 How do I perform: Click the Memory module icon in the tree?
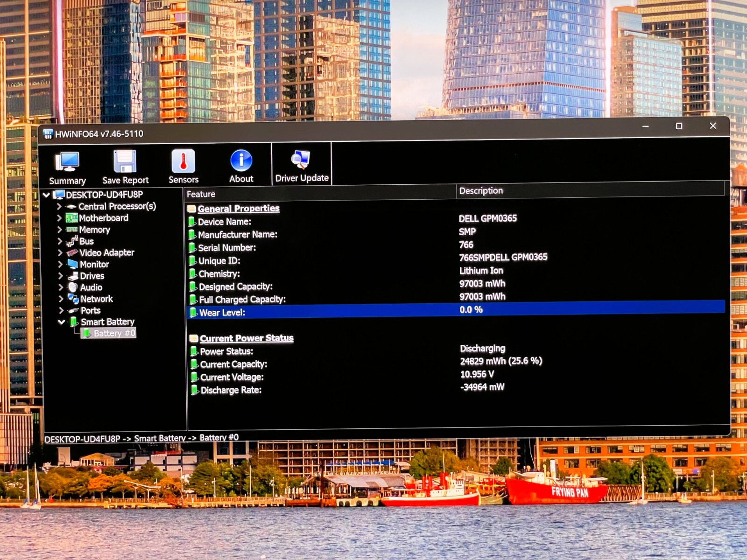71,230
